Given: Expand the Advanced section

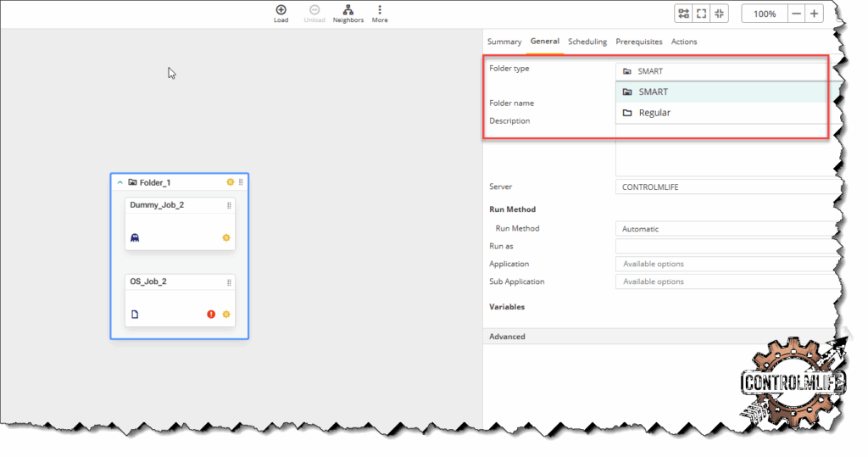Looking at the screenshot, I should click(x=508, y=337).
